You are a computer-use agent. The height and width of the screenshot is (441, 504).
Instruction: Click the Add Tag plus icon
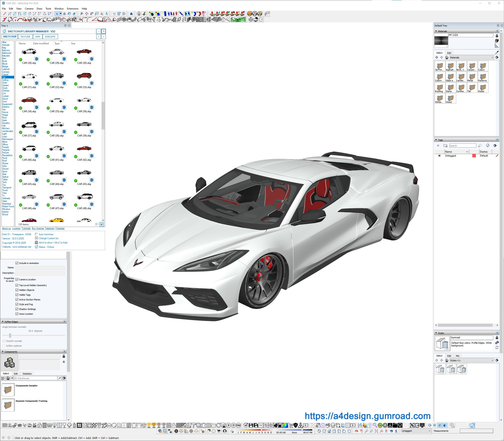(x=438, y=145)
